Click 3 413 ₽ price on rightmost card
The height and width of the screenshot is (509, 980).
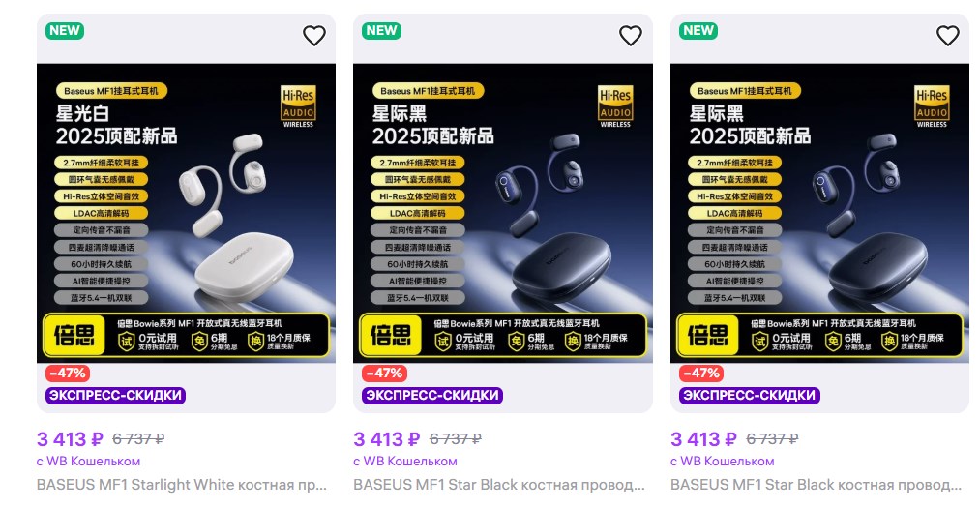click(703, 439)
